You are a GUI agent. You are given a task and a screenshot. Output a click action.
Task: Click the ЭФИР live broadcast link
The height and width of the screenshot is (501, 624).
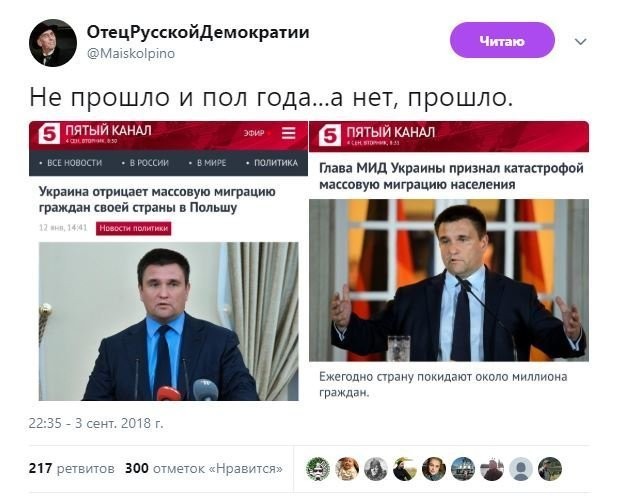pyautogui.click(x=254, y=133)
